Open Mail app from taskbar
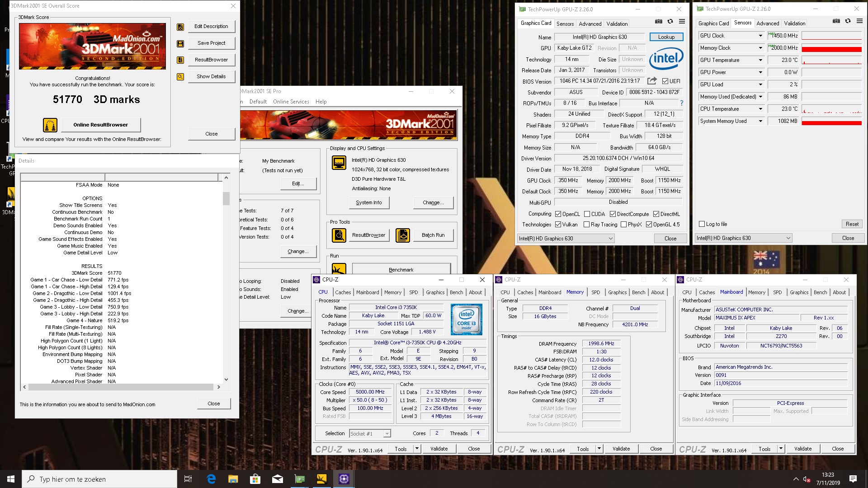 278,479
